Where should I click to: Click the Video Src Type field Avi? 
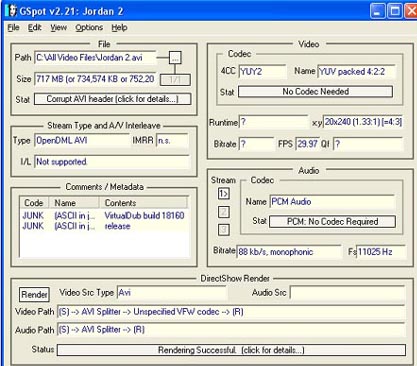(x=172, y=293)
